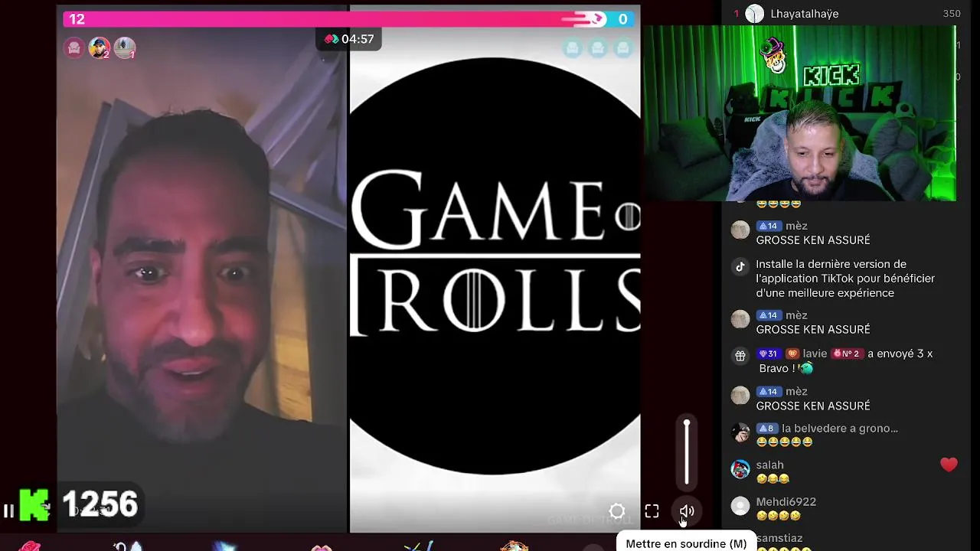
Task: Click the green Kick logo overlay
Action: (34, 505)
